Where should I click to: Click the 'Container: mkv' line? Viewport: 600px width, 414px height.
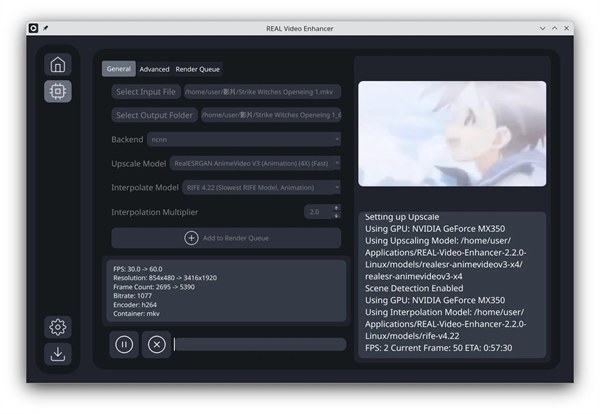136,314
